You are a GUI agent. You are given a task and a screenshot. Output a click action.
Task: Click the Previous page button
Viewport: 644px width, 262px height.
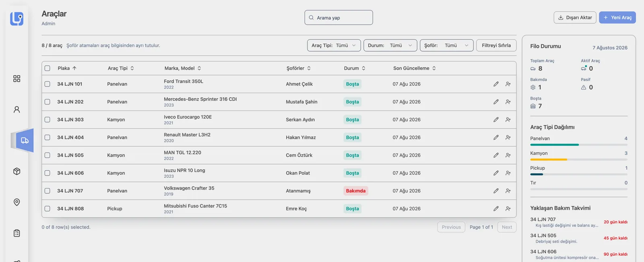tap(451, 227)
